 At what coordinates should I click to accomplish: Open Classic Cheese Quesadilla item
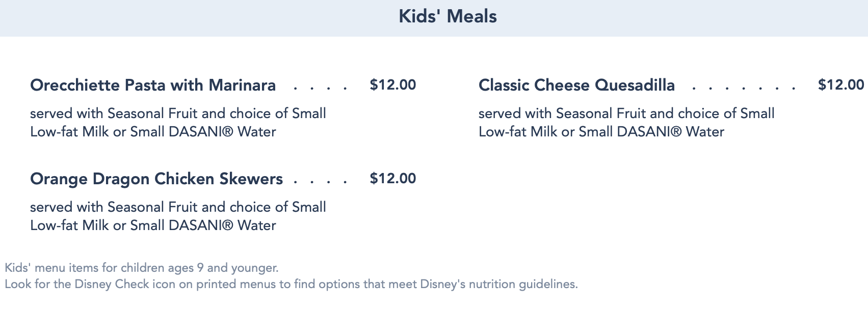click(576, 85)
